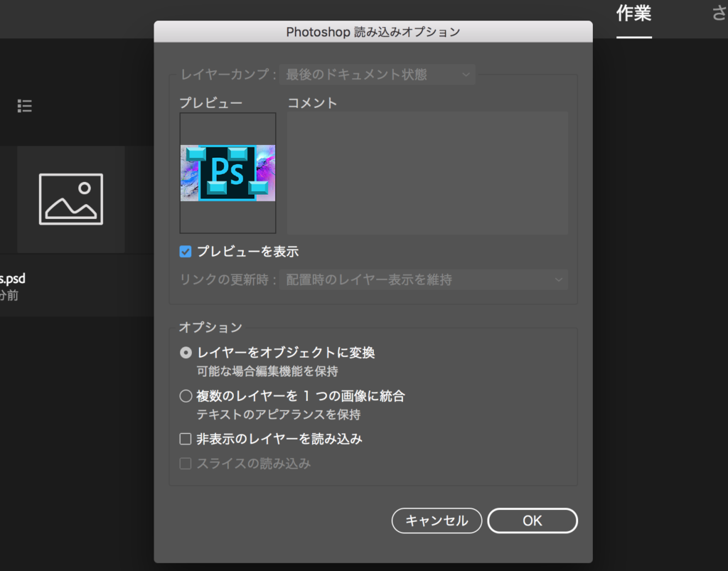Toggle the スライスの読み込み checkbox
Screen dimensions: 728x571
(186, 464)
